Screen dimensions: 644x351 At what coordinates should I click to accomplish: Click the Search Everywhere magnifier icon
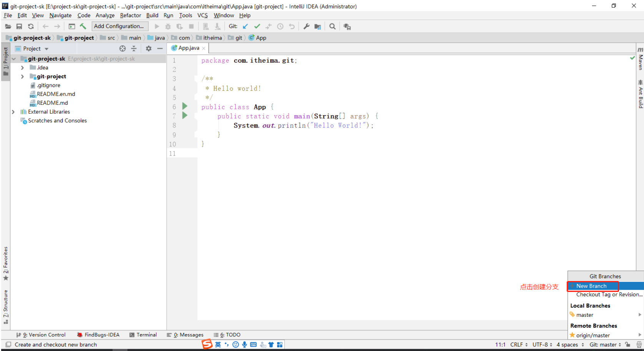(x=333, y=26)
